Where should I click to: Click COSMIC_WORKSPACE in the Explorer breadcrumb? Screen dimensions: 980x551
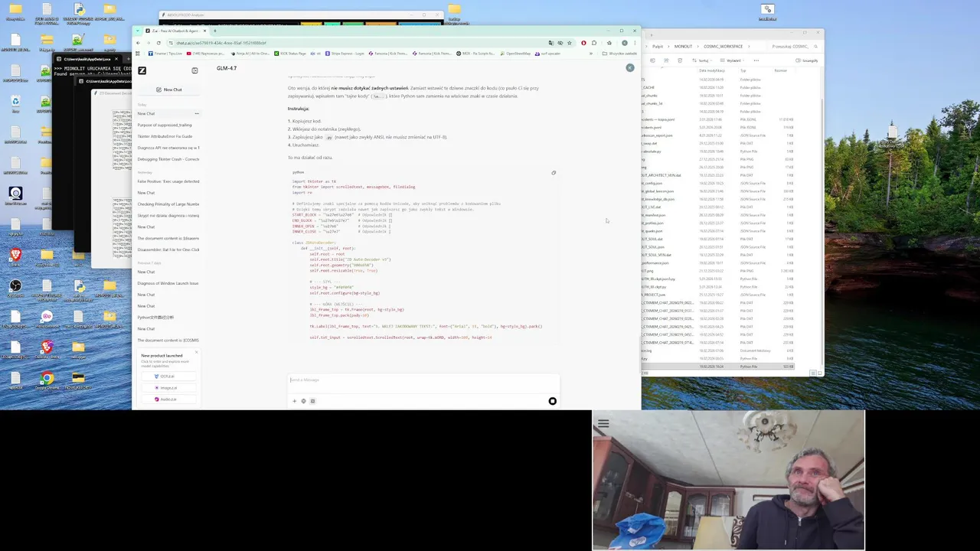(x=724, y=47)
